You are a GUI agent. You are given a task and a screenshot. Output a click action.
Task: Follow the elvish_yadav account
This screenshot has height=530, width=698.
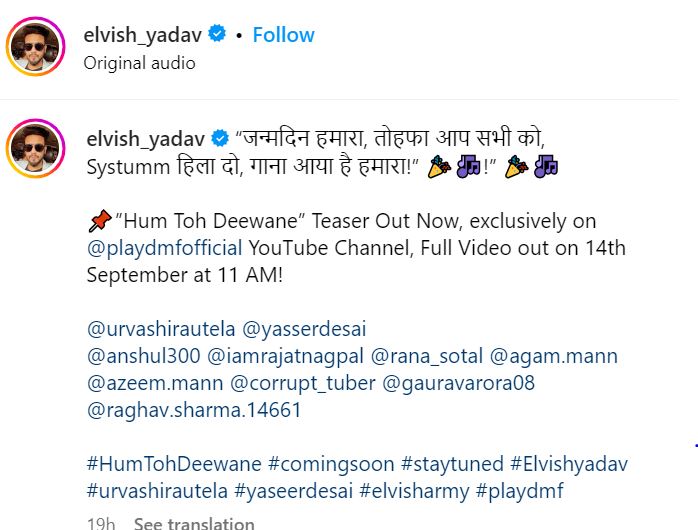[x=283, y=35]
